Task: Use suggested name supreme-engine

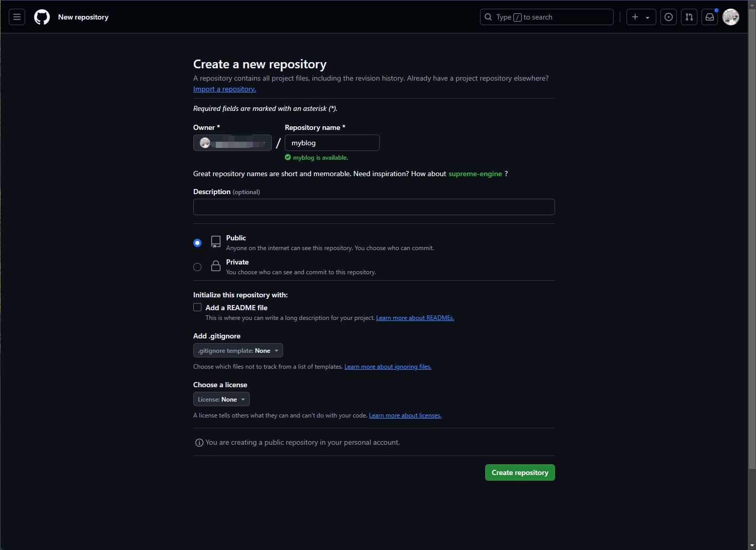Action: click(x=475, y=174)
